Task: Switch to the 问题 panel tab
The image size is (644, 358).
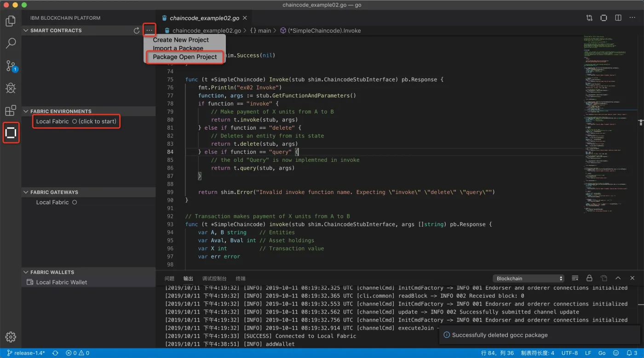Action: 169,278
